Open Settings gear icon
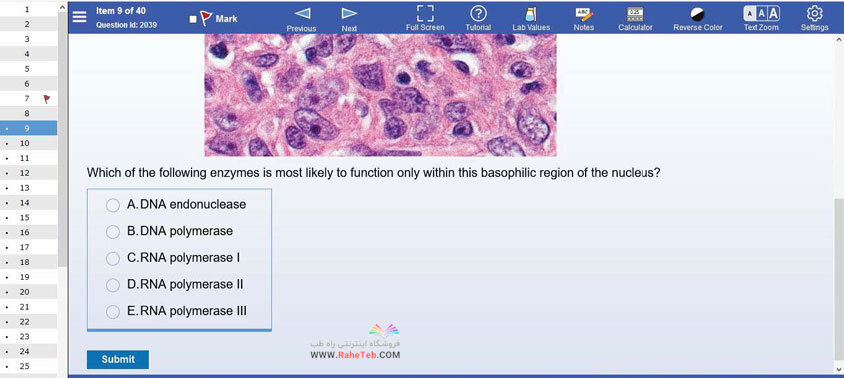844x378 pixels. coord(815,13)
